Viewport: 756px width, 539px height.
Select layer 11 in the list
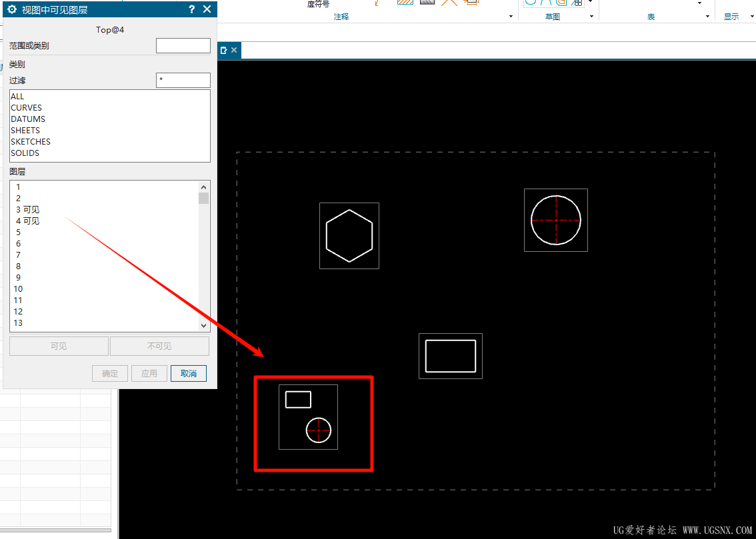[x=103, y=300]
